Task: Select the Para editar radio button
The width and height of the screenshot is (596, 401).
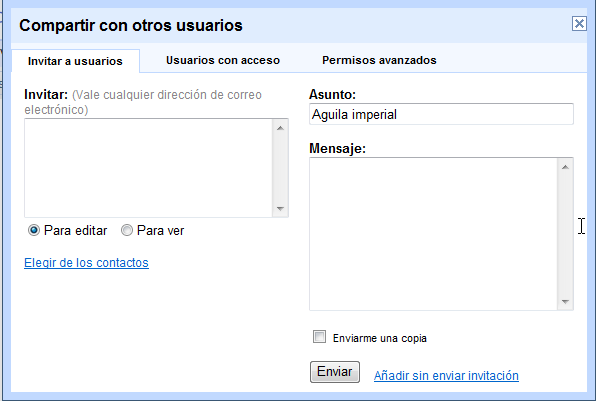Action: [x=34, y=230]
